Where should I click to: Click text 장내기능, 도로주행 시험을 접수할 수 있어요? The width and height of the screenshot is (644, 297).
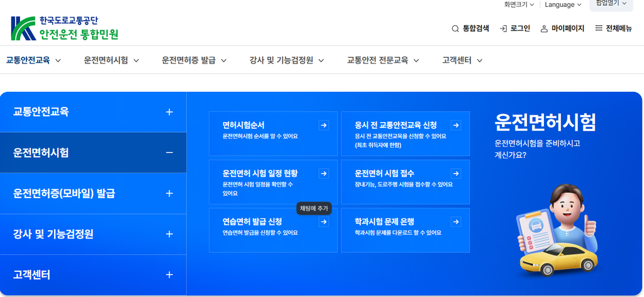tap(403, 185)
